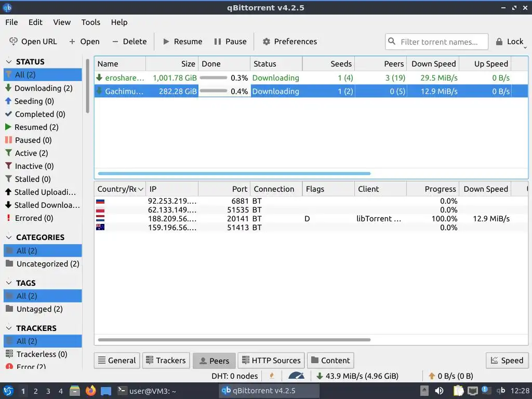This screenshot has height=399, width=532.
Task: Click the eroshare torrent progress bar
Action: 214,78
